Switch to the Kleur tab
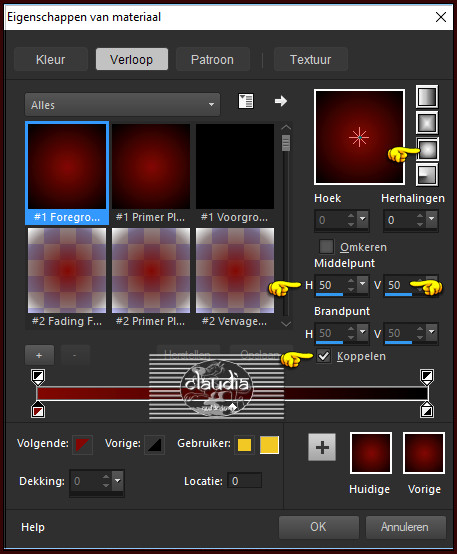 (x=51, y=59)
